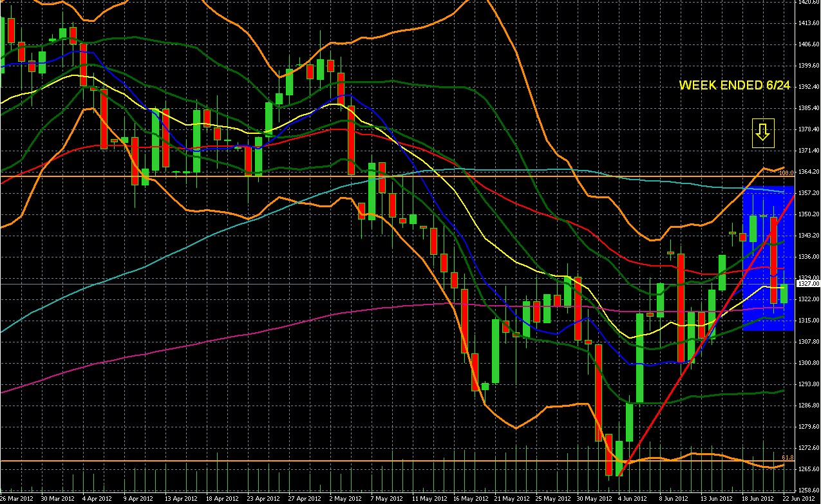Click the 1413.60 price axis label
Screen dimensions: 821x504
click(x=807, y=23)
